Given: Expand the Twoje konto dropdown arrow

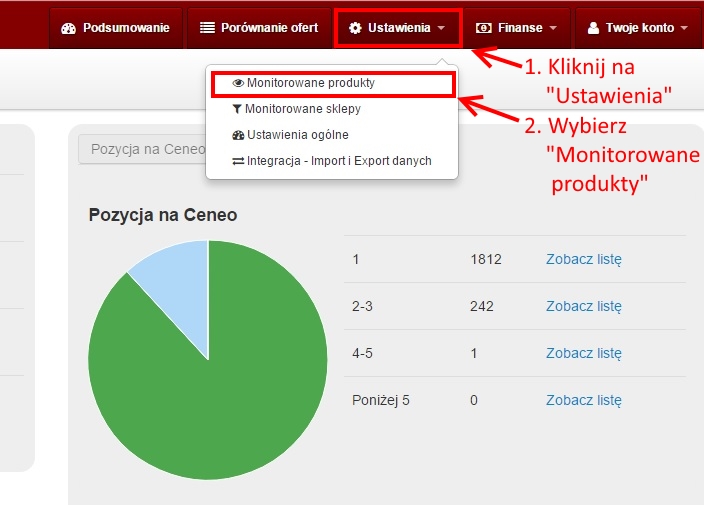Looking at the screenshot, I should pyautogui.click(x=684, y=28).
